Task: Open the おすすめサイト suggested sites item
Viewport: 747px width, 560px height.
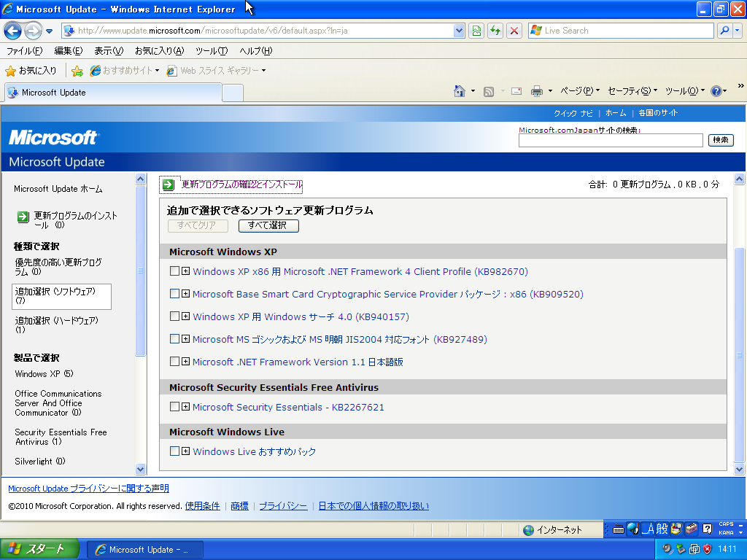Action: (x=125, y=71)
